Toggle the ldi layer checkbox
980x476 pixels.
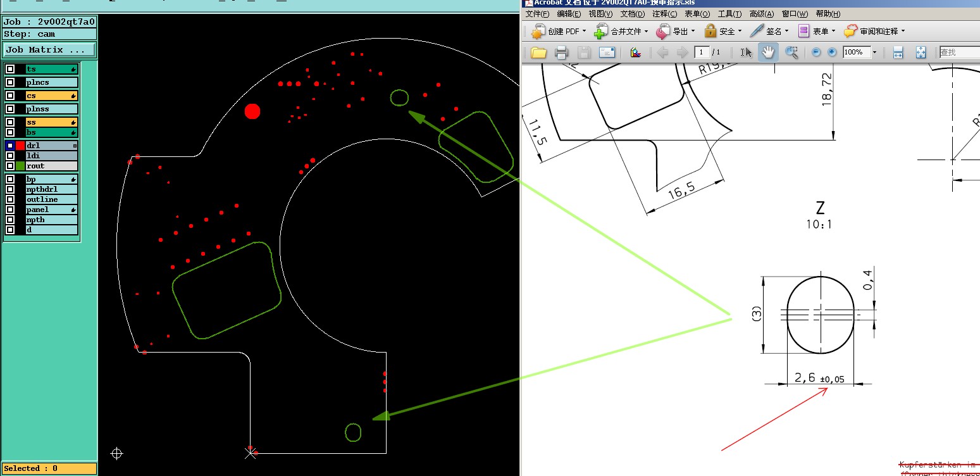[10, 156]
